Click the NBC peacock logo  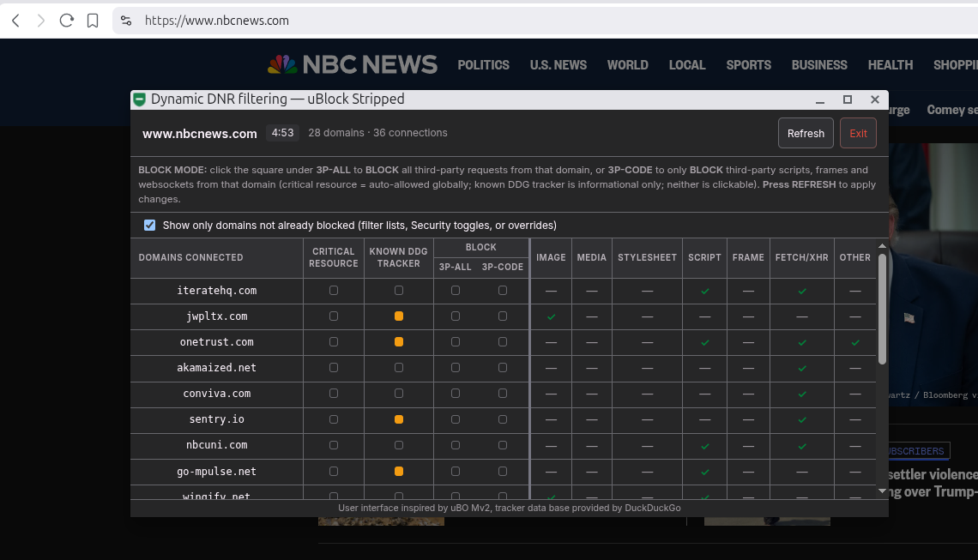[282, 64]
